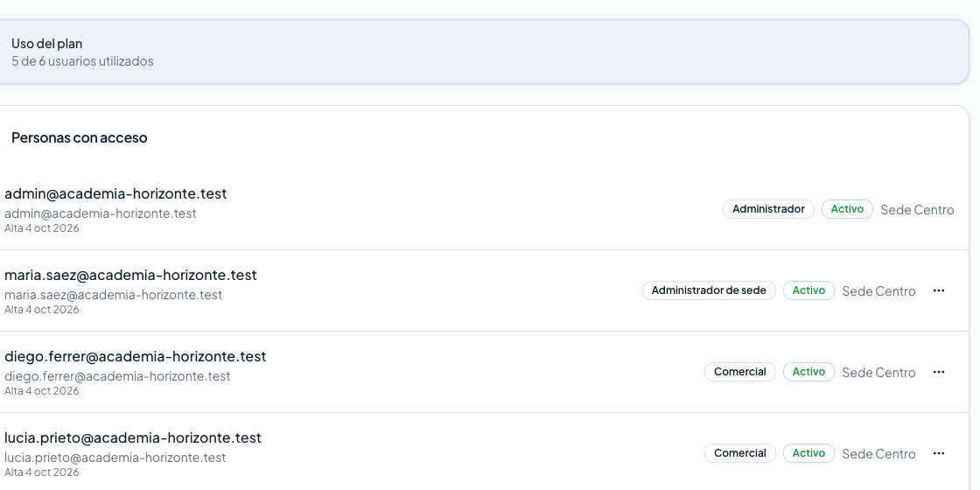The image size is (980, 490).
Task: Click the Administrador de sede badge
Action: click(709, 290)
